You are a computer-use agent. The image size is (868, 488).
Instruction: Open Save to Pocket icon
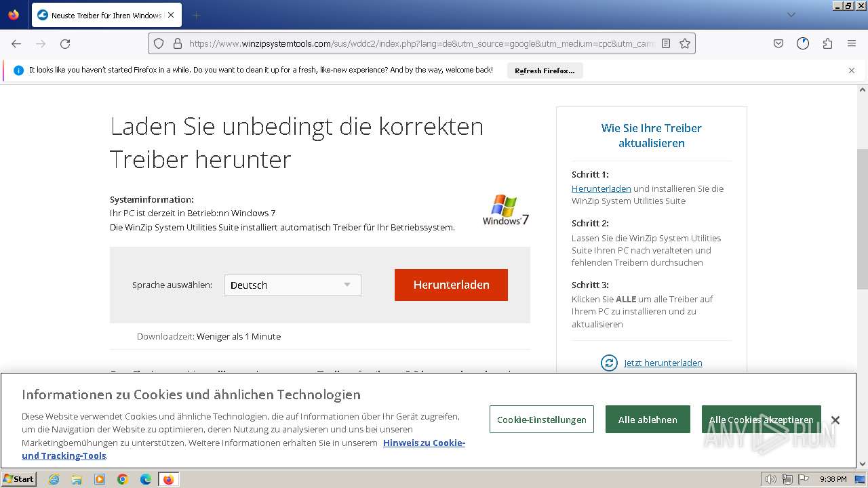(x=778, y=43)
